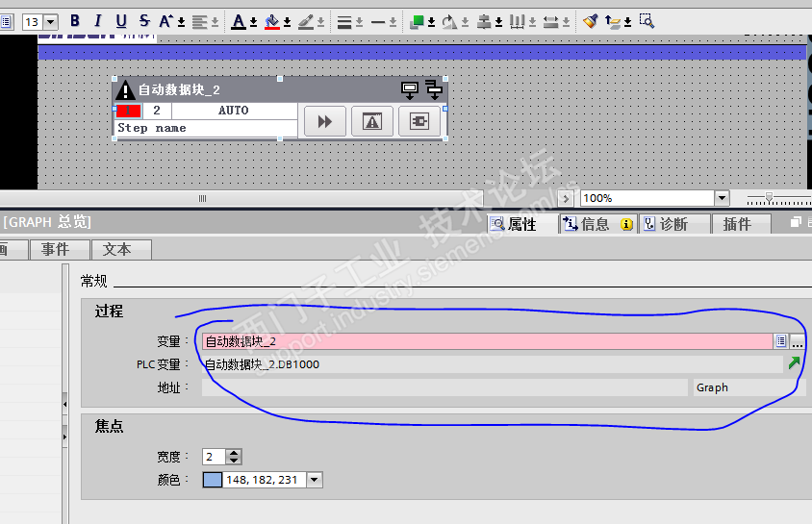Viewport: 812px width, 524px height.
Task: Click the equalize size icon
Action: [550, 22]
